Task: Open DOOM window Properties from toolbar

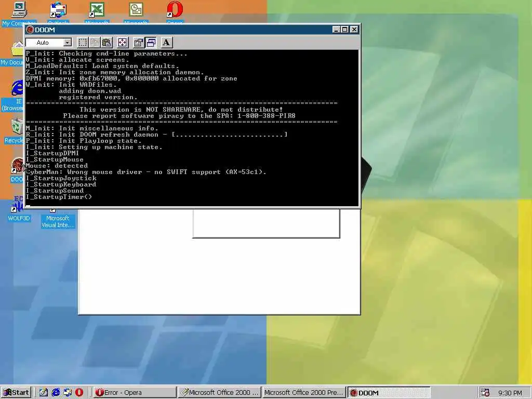Action: coord(138,43)
